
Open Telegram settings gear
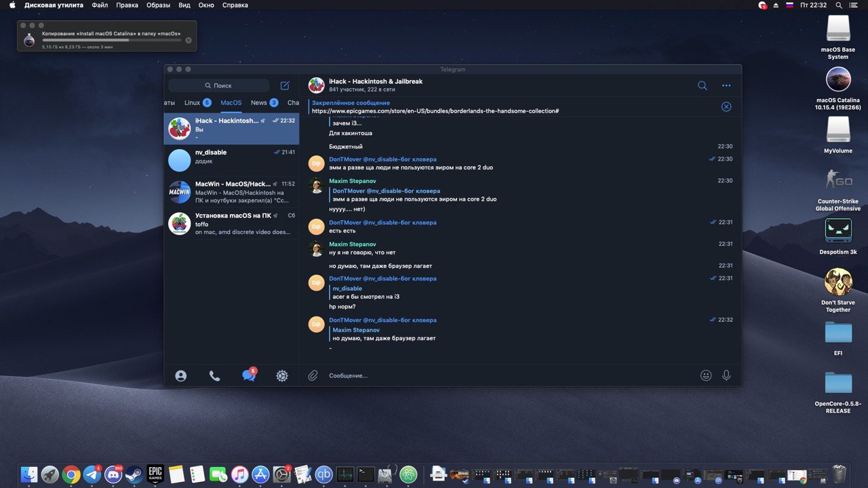click(x=282, y=375)
